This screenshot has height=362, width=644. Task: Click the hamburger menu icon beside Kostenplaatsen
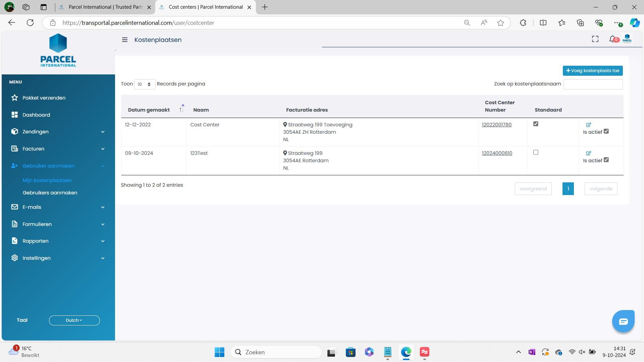(x=124, y=40)
